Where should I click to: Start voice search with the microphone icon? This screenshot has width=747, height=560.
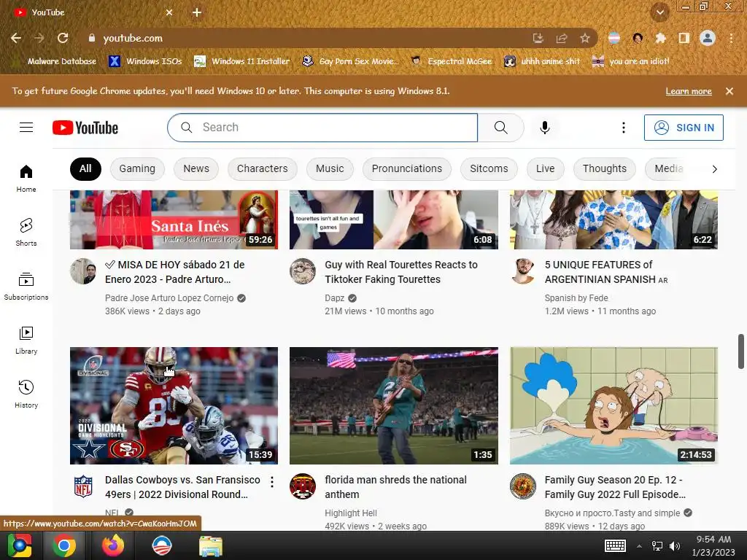point(545,128)
